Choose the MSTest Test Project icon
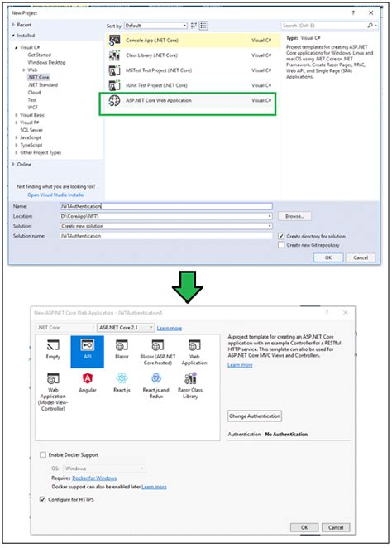 coord(114,70)
